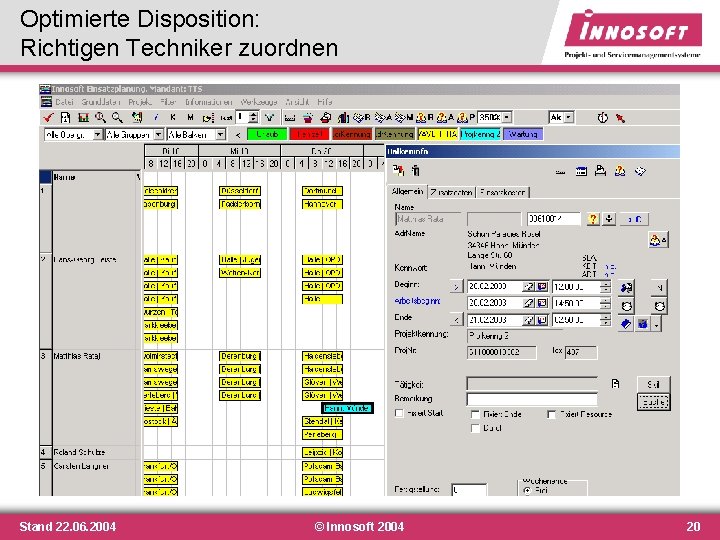
Task: Click the K toolbar button
Action: click(x=173, y=118)
